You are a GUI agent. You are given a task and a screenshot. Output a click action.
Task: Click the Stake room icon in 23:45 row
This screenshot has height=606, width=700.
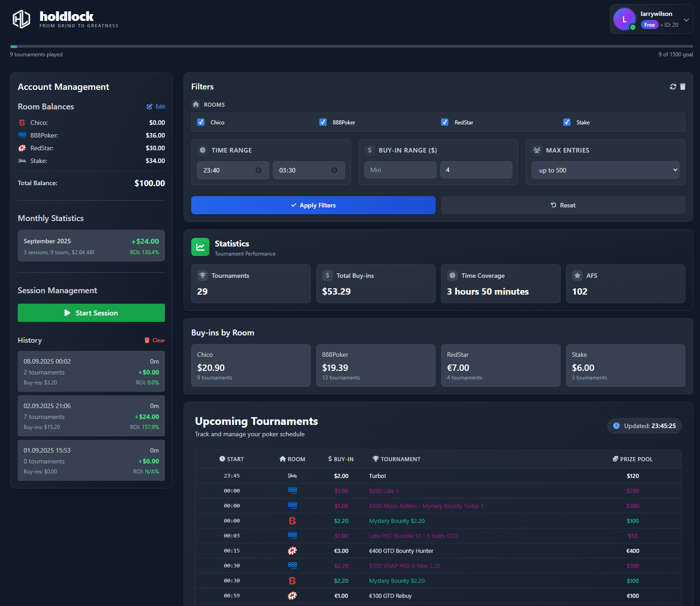click(x=292, y=476)
